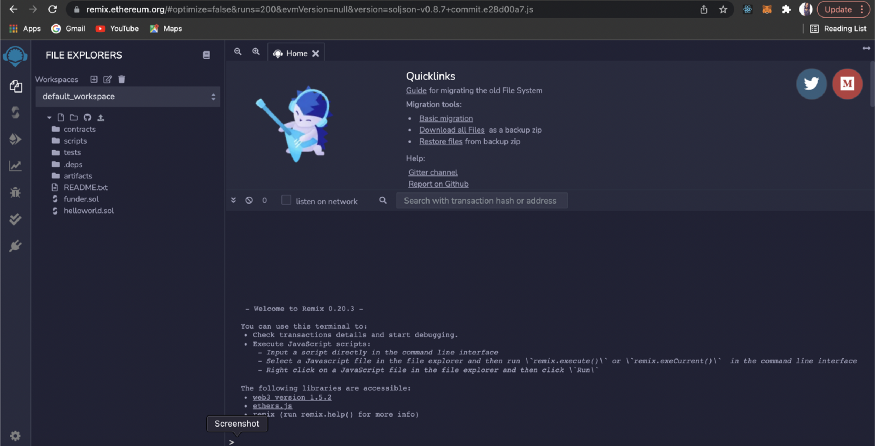The width and height of the screenshot is (875, 446).
Task: Clear the terminal console icon
Action: [x=249, y=200]
